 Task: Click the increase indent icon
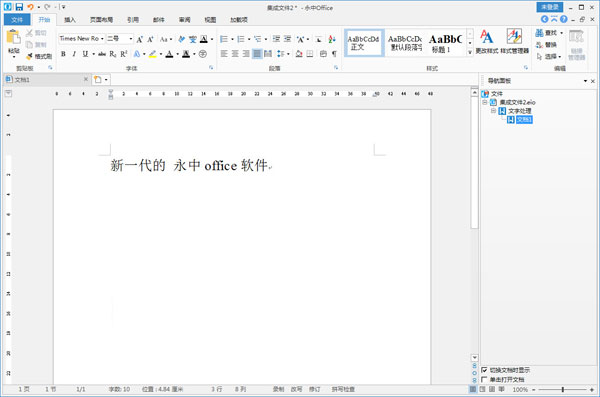(287, 39)
